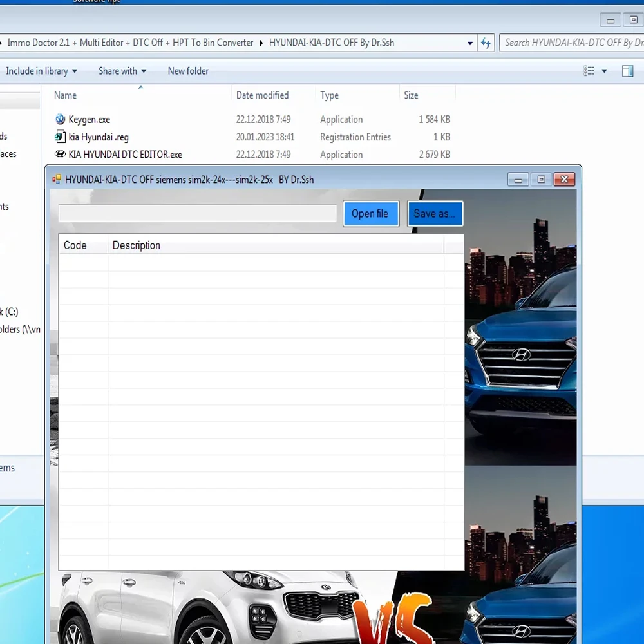Expand the address bar history dropdown arrow
This screenshot has height=644, width=644.
[x=470, y=43]
